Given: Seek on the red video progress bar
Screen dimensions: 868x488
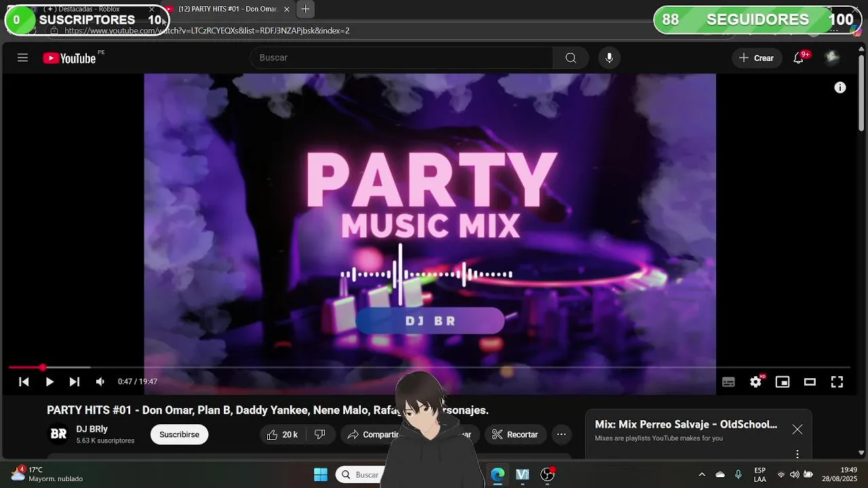Looking at the screenshot, I should coord(429,367).
